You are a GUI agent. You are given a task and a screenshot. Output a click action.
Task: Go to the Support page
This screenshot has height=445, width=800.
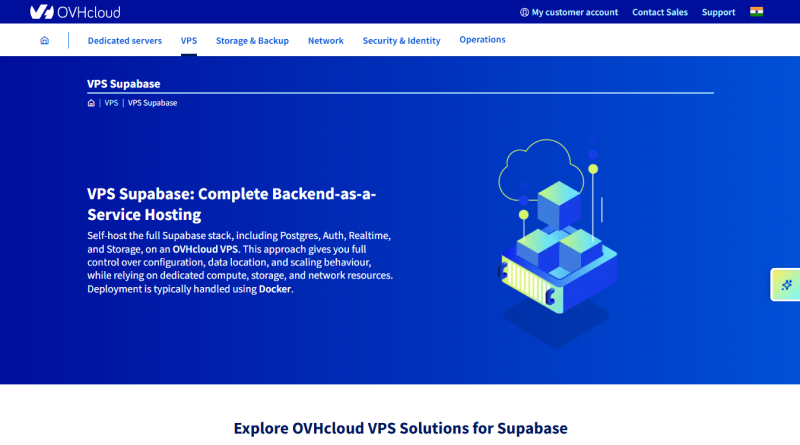718,12
